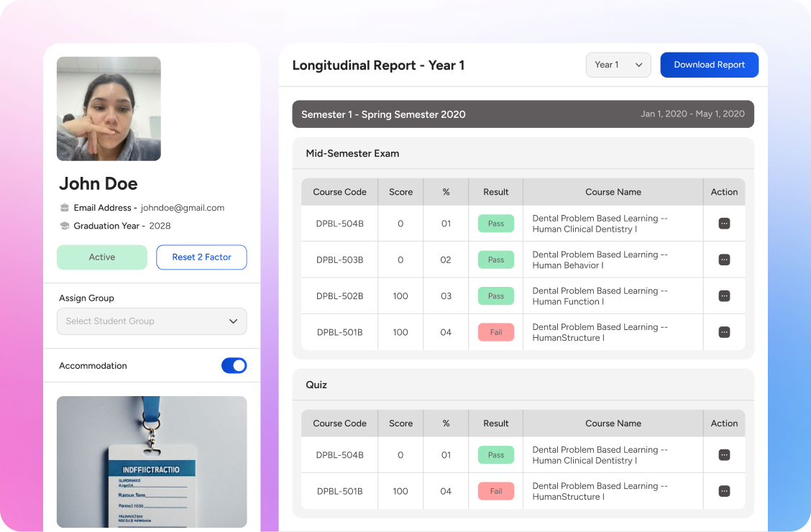Click the Reset 2 Factor button

pos(201,257)
